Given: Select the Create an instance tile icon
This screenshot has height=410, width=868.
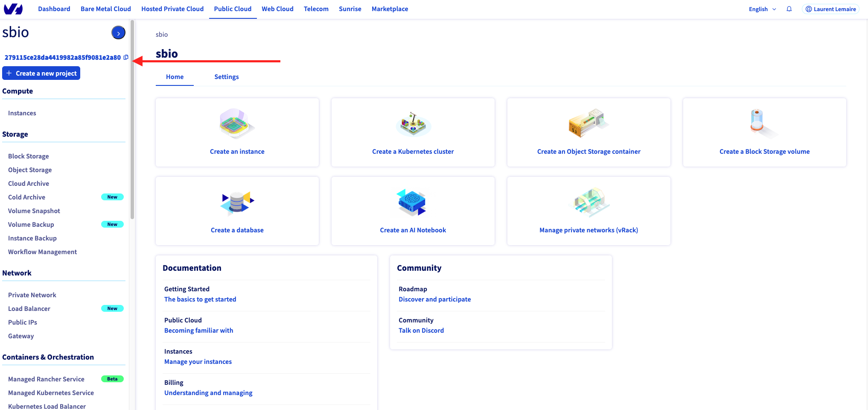Looking at the screenshot, I should 237,123.
